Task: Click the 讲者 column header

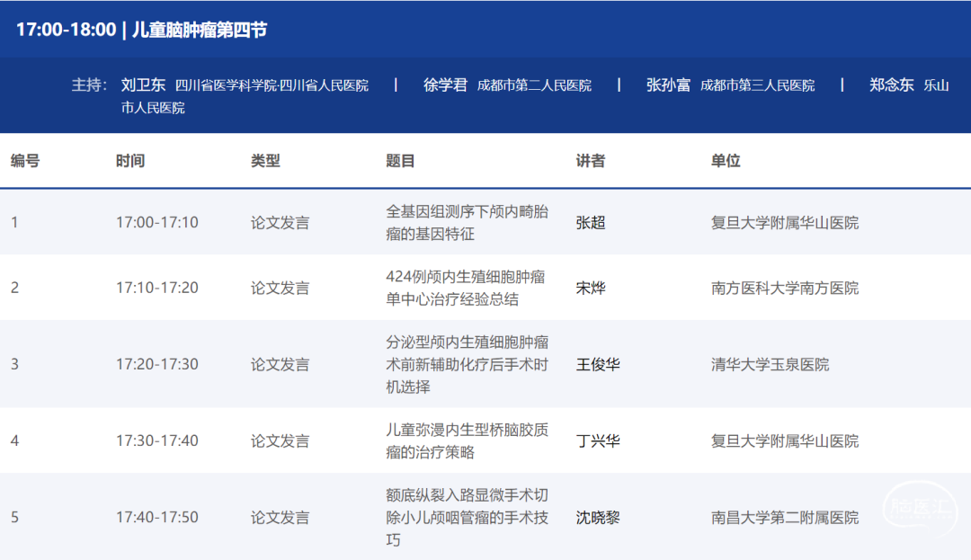Action: pos(591,161)
